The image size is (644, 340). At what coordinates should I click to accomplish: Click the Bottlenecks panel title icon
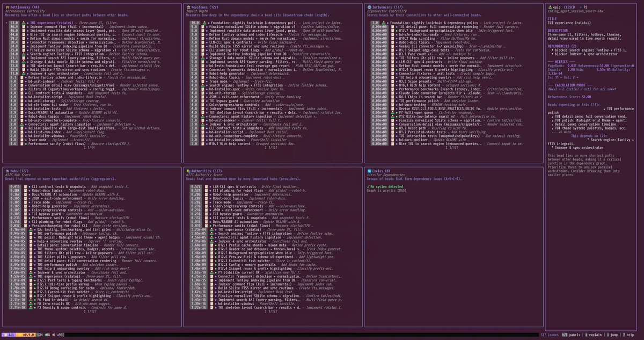pos(8,7)
